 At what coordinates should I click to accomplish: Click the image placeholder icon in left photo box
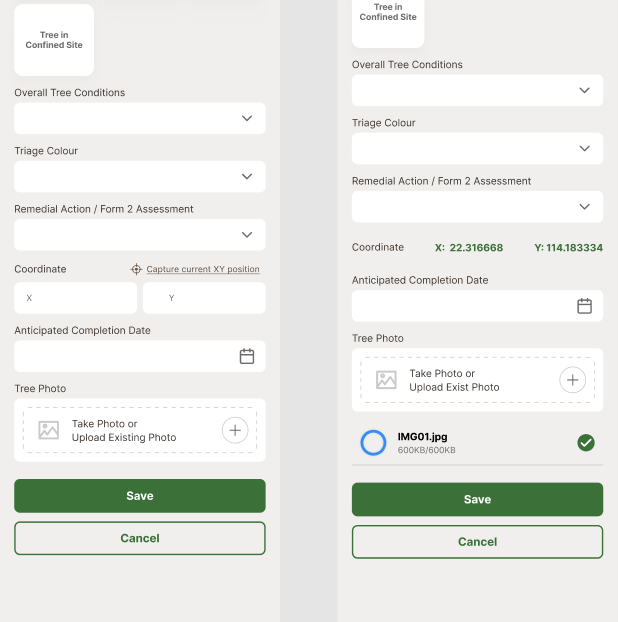click(49, 430)
